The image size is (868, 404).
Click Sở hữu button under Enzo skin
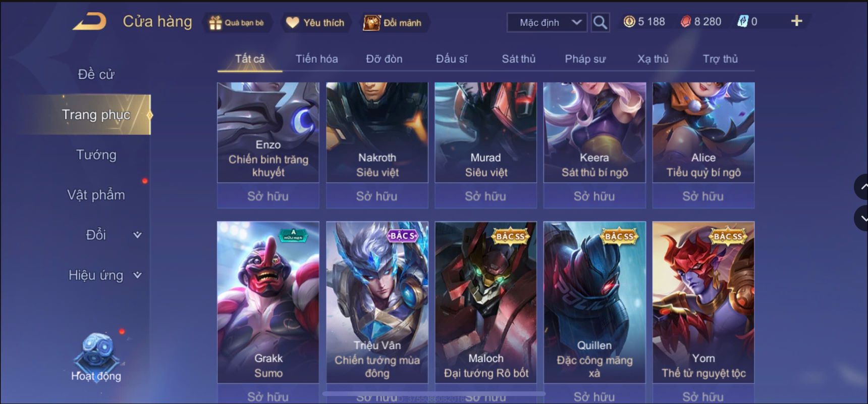pyautogui.click(x=268, y=196)
